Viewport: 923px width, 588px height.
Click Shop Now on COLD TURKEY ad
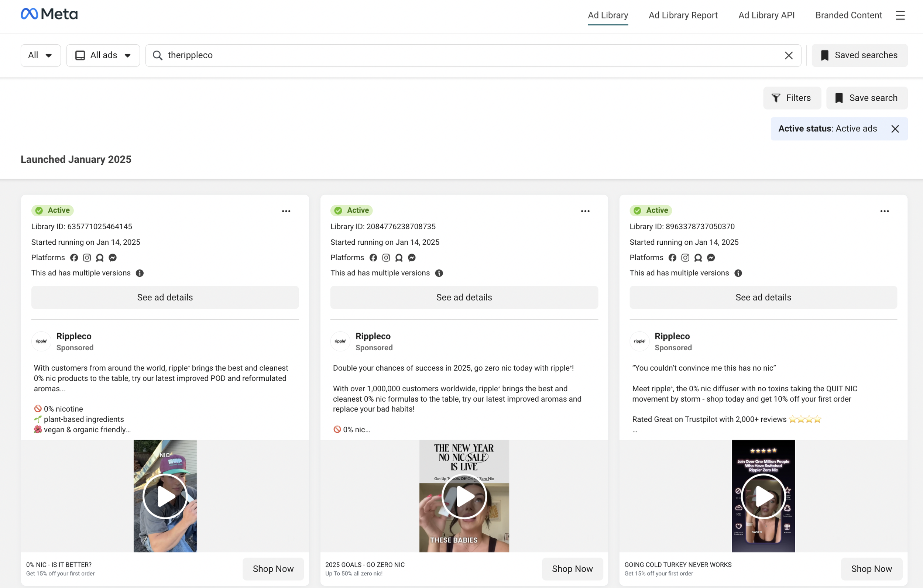tap(871, 569)
